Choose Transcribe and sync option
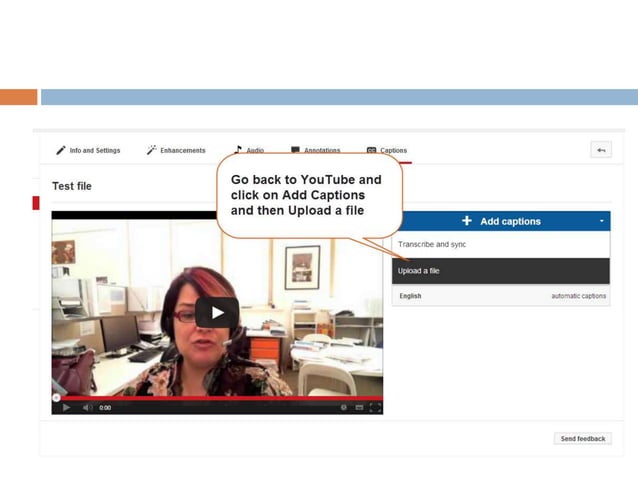 501,244
